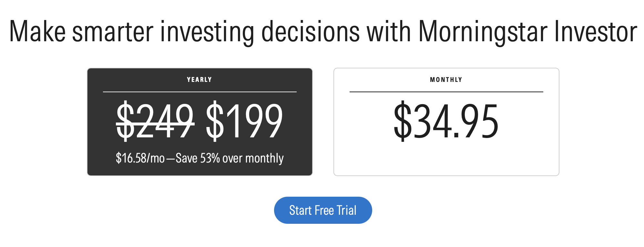Click the crossed-out $249 price
The height and width of the screenshot is (247, 644).
pos(155,121)
